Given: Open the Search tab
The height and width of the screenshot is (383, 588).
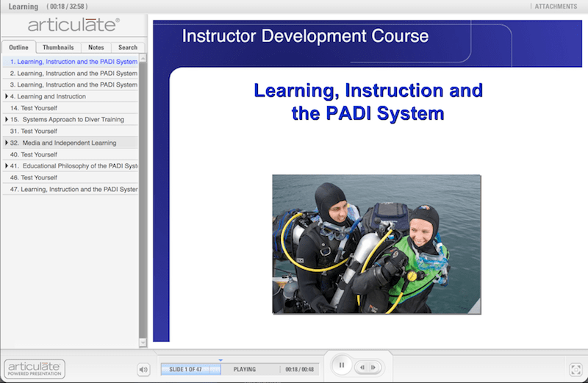Looking at the screenshot, I should point(128,47).
